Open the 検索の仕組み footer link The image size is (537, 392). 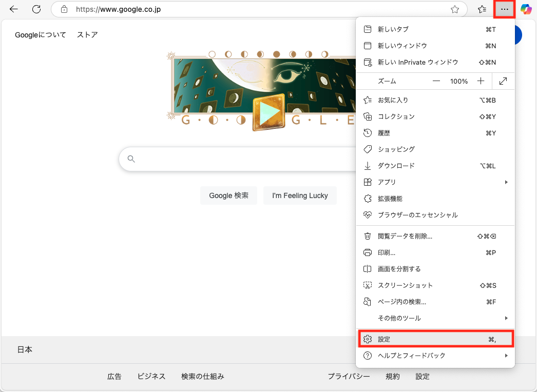click(x=203, y=376)
